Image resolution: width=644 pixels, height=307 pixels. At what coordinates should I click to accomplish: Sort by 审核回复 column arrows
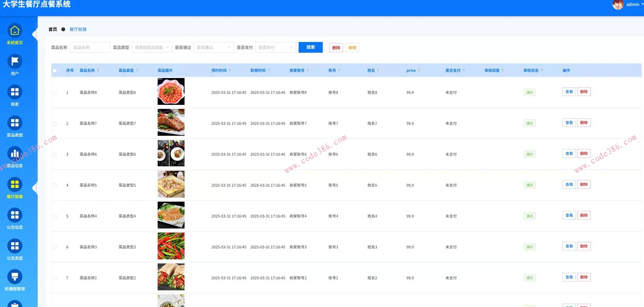tap(502, 70)
